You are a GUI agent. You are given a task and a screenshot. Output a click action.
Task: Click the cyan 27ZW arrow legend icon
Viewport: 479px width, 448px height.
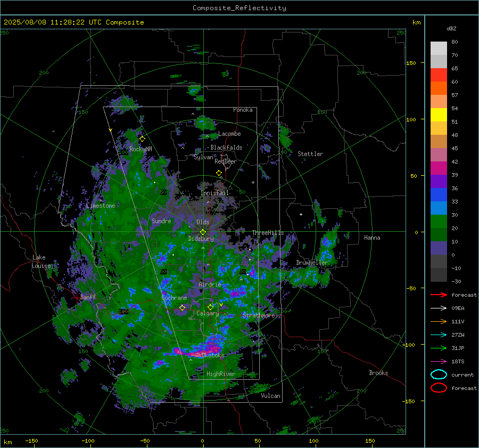[x=439, y=335]
